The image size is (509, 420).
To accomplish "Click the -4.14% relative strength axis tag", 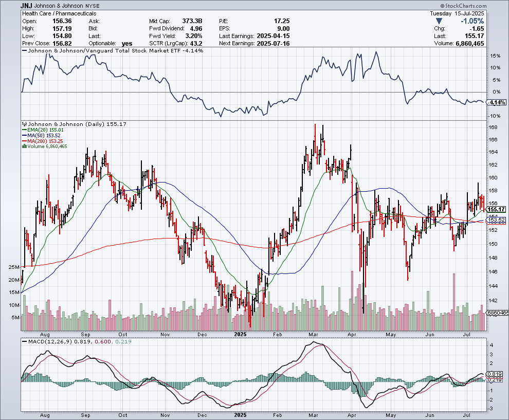I will tap(497, 103).
